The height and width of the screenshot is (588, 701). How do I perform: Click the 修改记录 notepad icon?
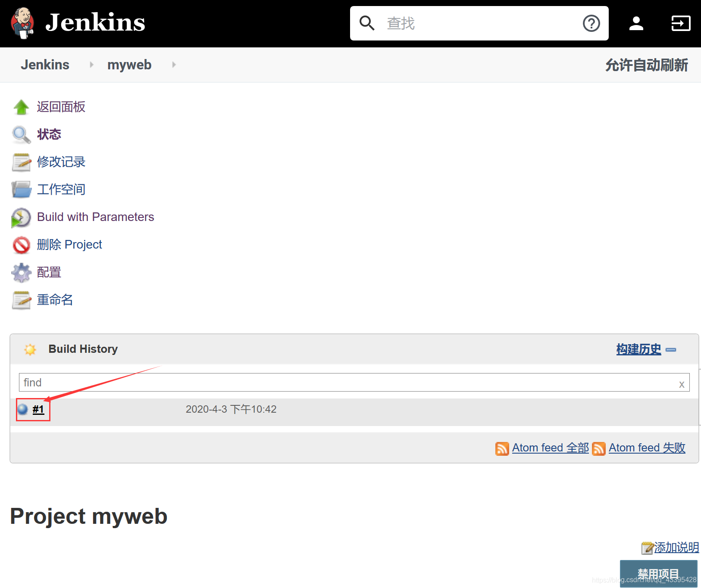[21, 162]
